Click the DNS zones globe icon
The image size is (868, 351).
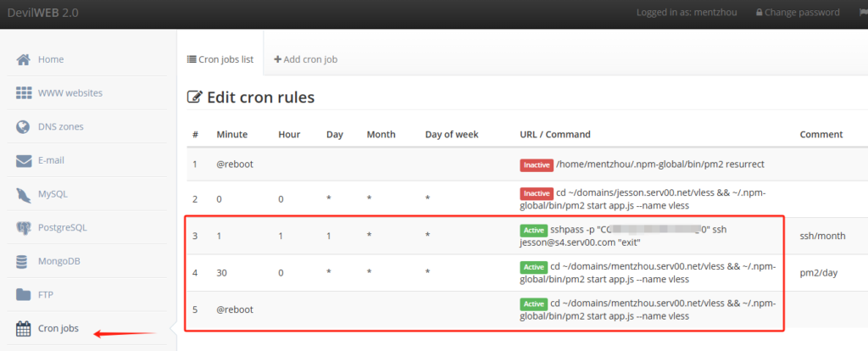(24, 126)
